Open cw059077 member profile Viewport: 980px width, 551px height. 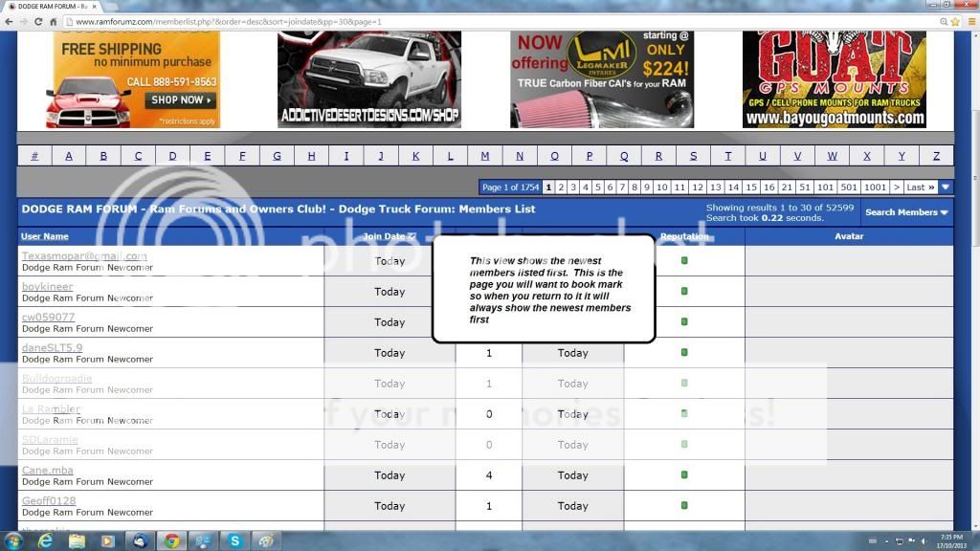click(x=48, y=317)
